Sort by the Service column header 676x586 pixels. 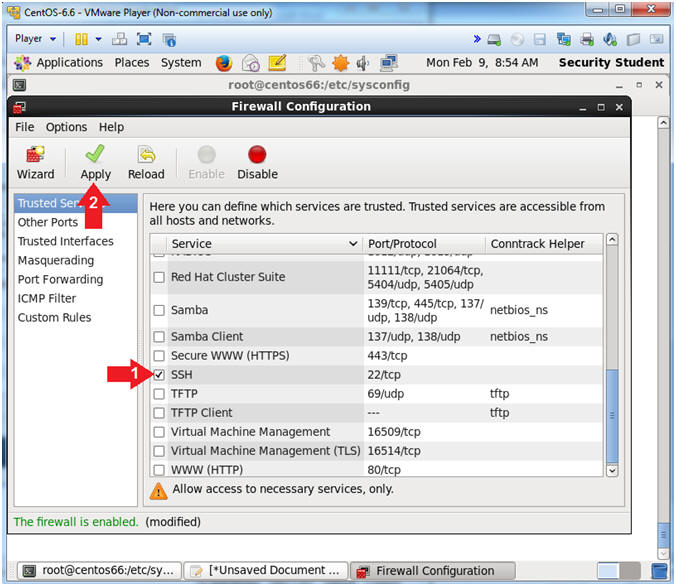point(265,244)
